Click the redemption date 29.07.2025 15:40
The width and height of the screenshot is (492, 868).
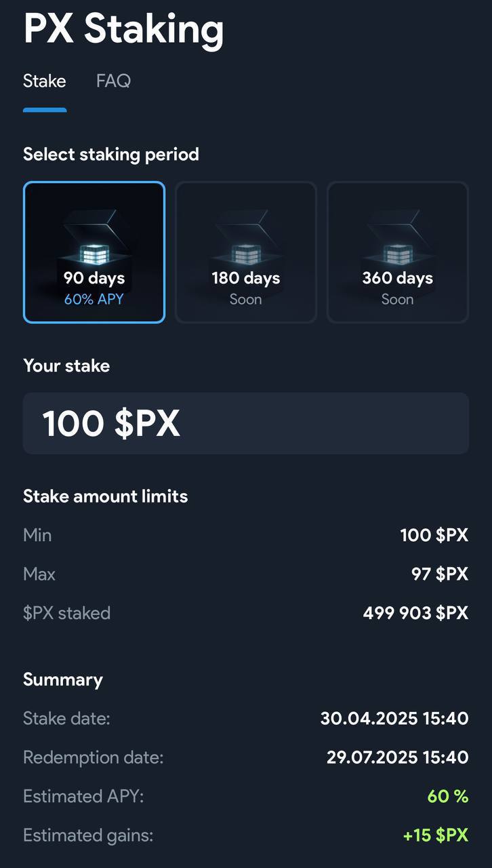point(397,757)
